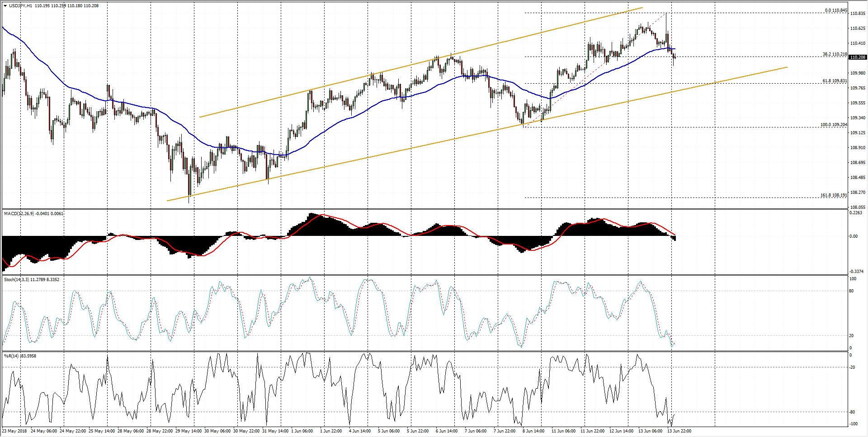Screen dimensions: 868x437
Task: Click the current price tag 110.208
Action: click(858, 57)
